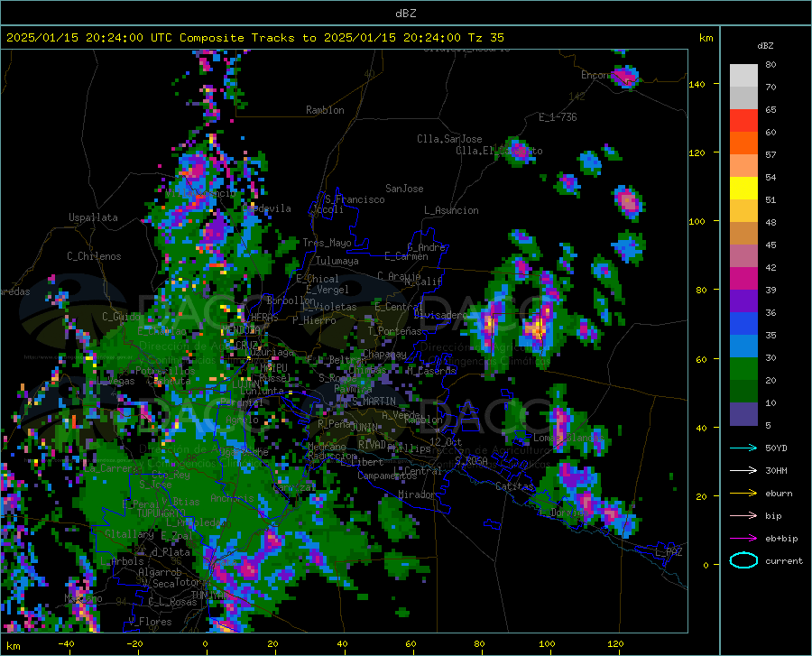Select the pink bip arrow symbol

(x=743, y=516)
